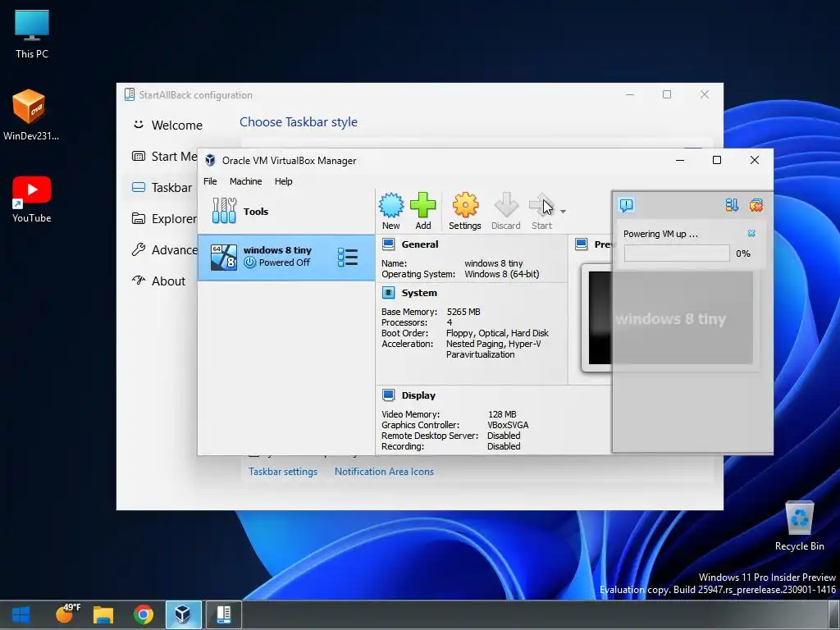The width and height of the screenshot is (840, 630).
Task: Click the Powering VM up progress bar
Action: point(677,253)
